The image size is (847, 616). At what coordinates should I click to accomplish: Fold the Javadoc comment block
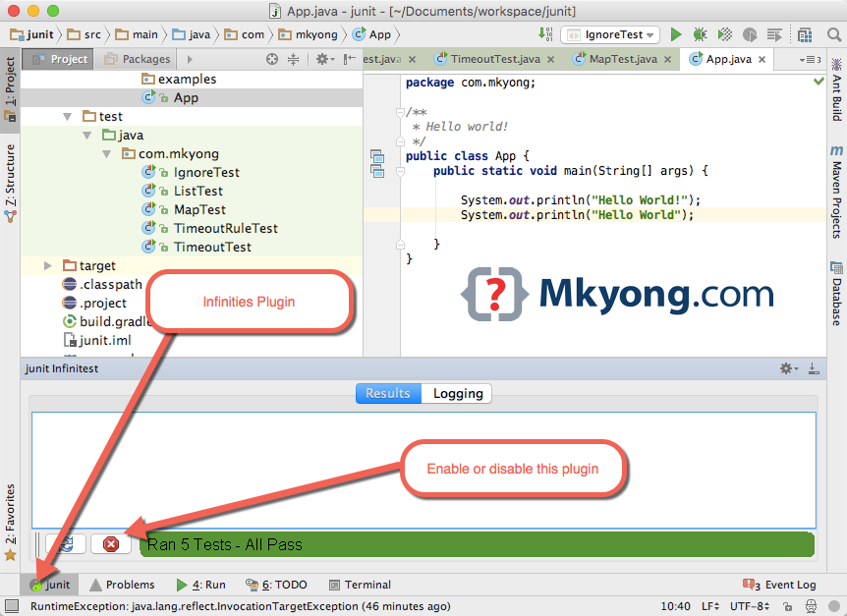[x=400, y=112]
